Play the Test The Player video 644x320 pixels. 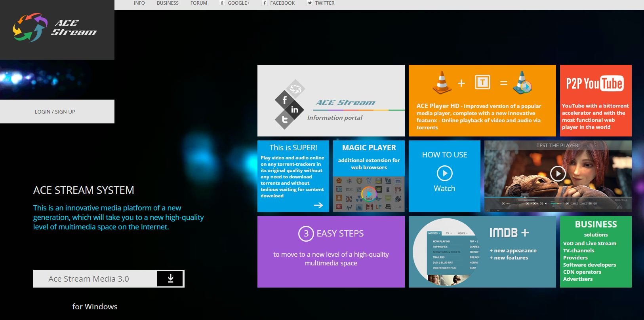point(558,173)
